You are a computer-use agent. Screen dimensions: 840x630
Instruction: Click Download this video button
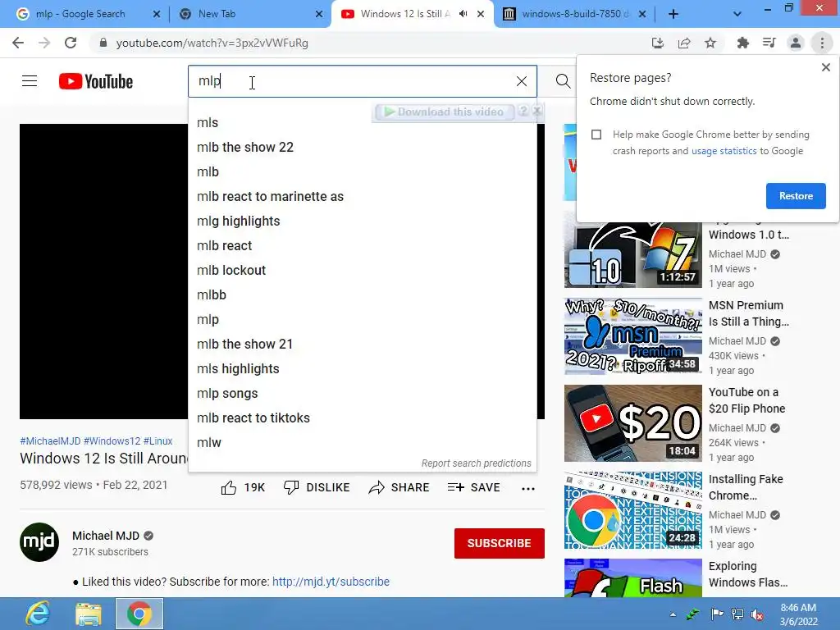444,112
